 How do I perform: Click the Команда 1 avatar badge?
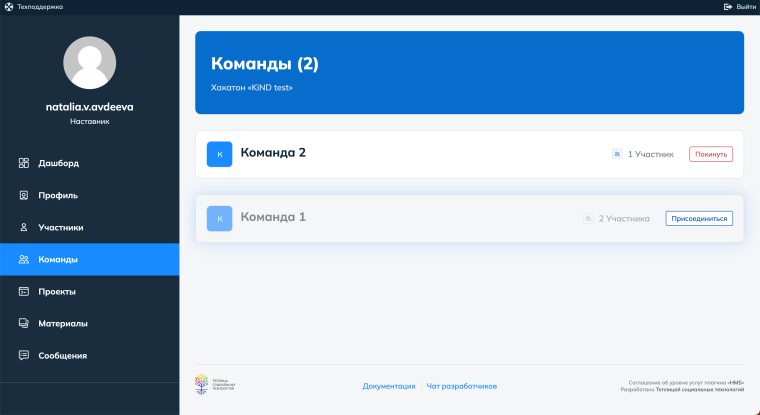219,218
